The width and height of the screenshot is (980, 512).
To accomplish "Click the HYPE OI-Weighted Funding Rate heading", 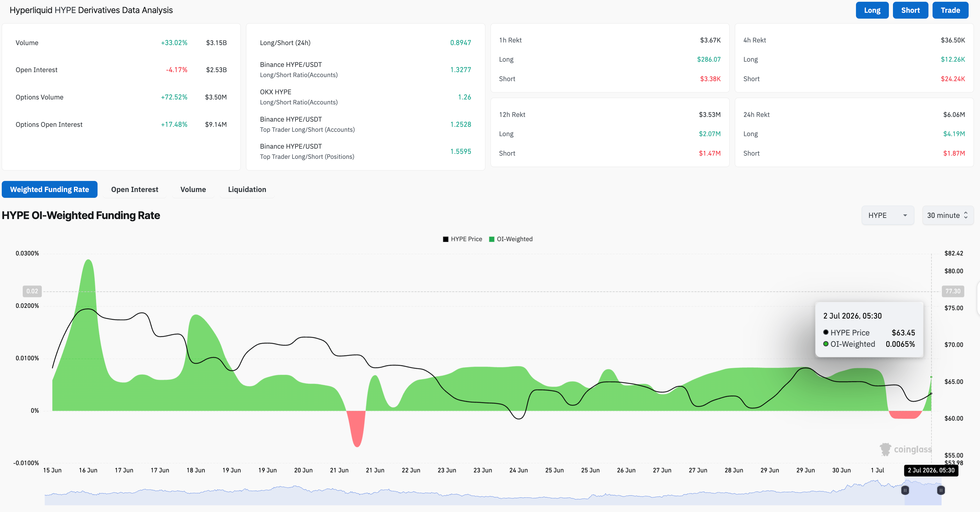I will 81,215.
